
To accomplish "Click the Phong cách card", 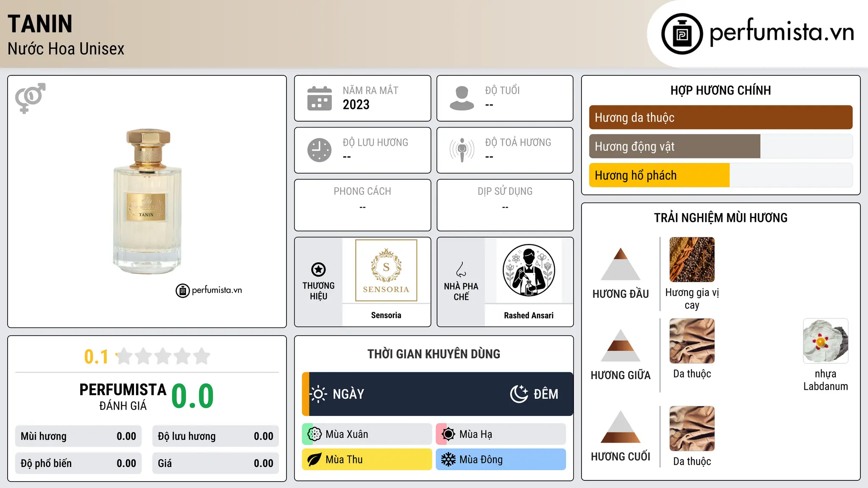I will click(362, 205).
